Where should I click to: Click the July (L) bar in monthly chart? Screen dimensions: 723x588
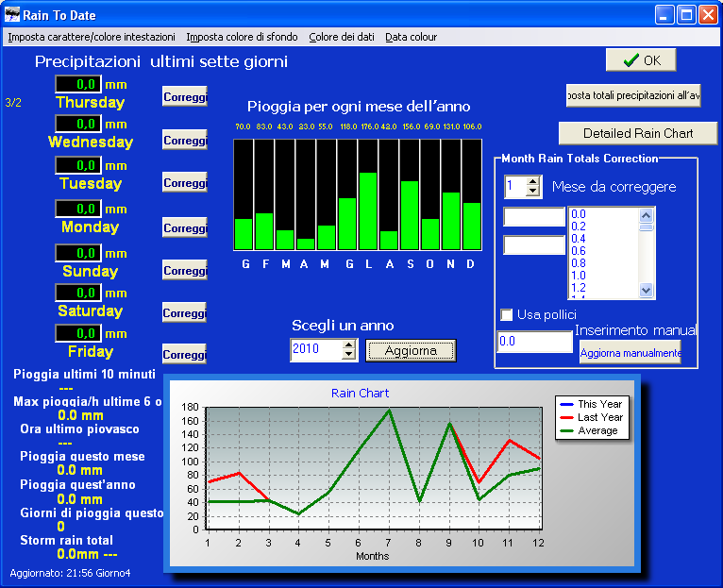click(x=368, y=210)
